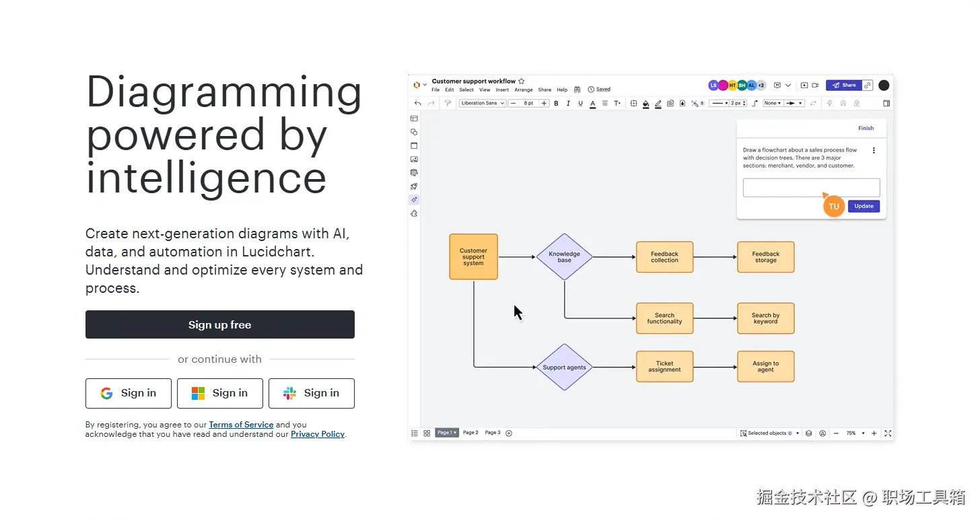
Task: Toggle the right panel icon in toolbar
Action: tap(886, 103)
